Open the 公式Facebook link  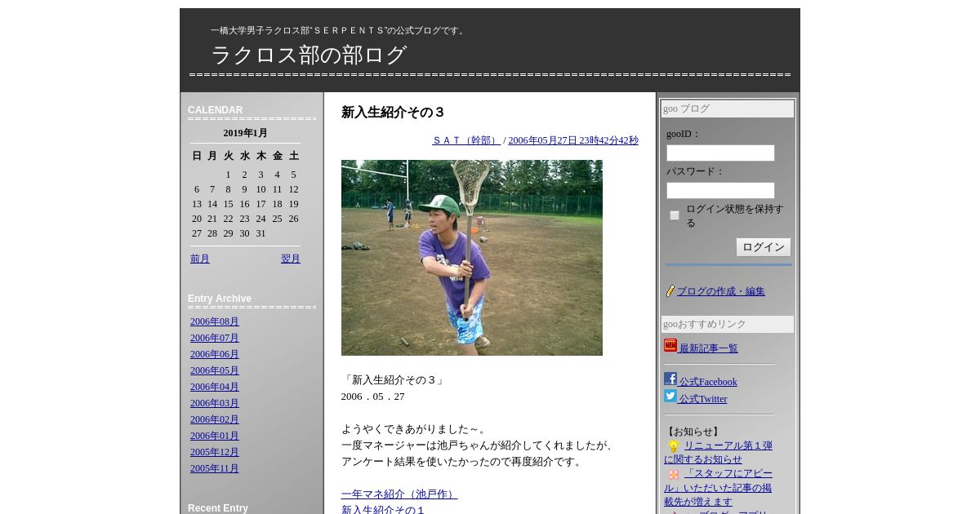tap(708, 382)
